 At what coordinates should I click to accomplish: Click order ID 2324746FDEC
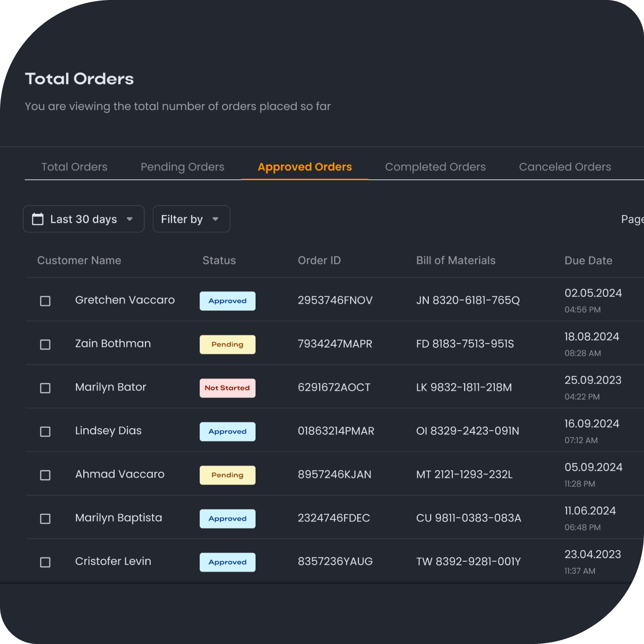[x=334, y=518]
